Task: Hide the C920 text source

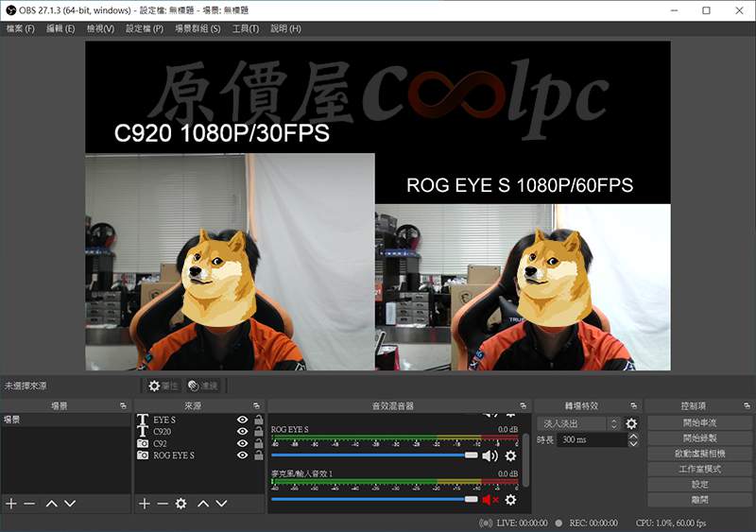Action: coord(243,431)
